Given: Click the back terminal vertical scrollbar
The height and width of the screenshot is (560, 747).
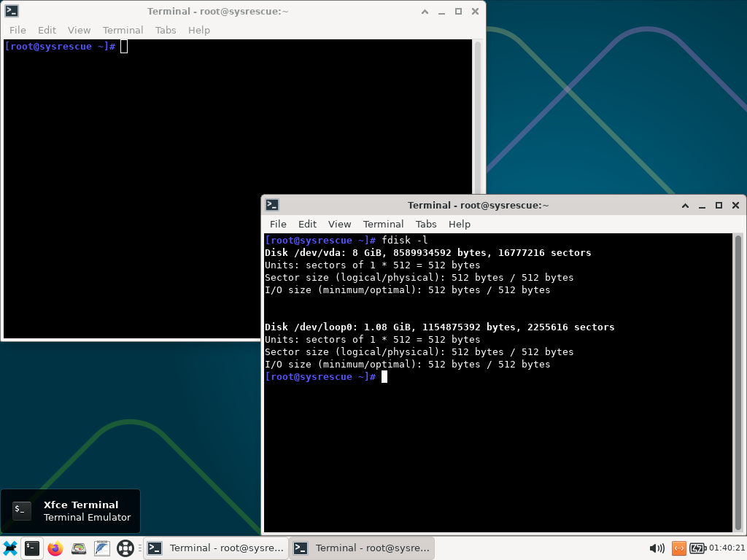Looking at the screenshot, I should click(477, 117).
